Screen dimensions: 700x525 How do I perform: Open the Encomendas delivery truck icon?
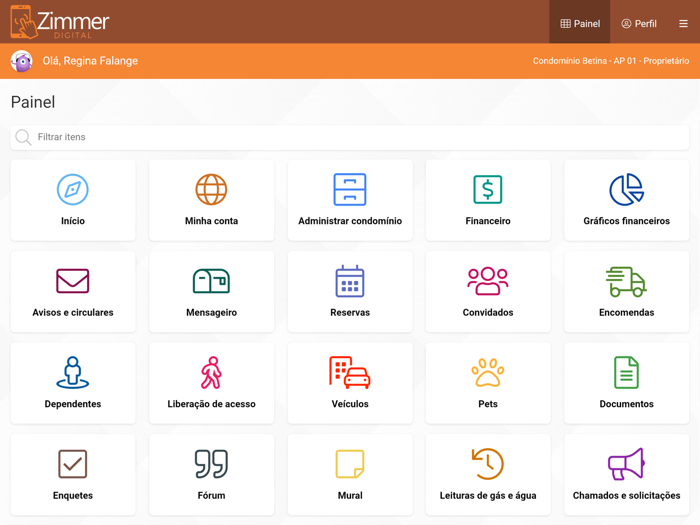click(626, 282)
